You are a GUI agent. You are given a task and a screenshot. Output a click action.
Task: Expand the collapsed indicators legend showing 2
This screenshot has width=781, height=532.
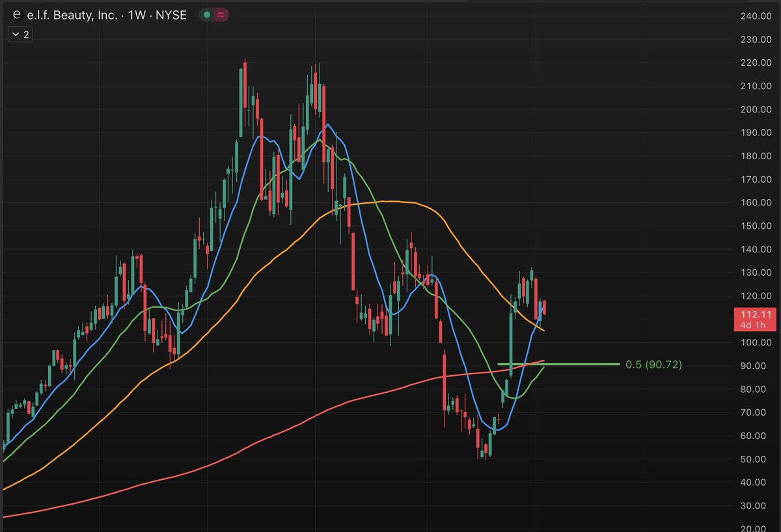19,35
